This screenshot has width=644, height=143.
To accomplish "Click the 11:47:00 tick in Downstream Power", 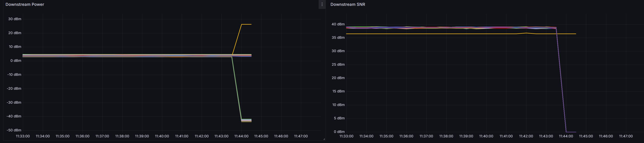I will [301, 136].
